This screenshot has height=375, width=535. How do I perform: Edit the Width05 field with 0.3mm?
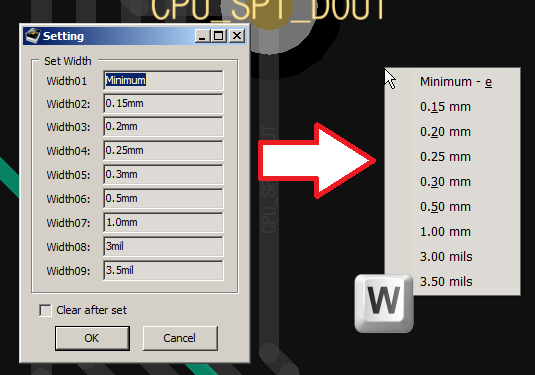[163, 174]
